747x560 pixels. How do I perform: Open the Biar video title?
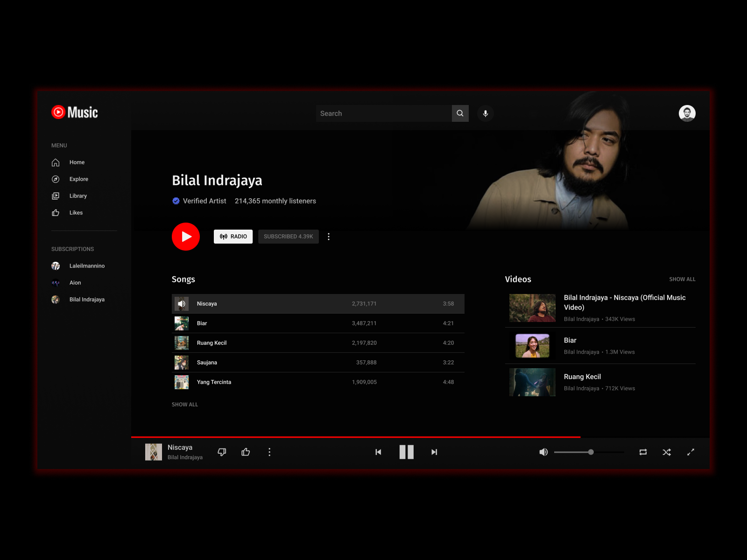570,340
